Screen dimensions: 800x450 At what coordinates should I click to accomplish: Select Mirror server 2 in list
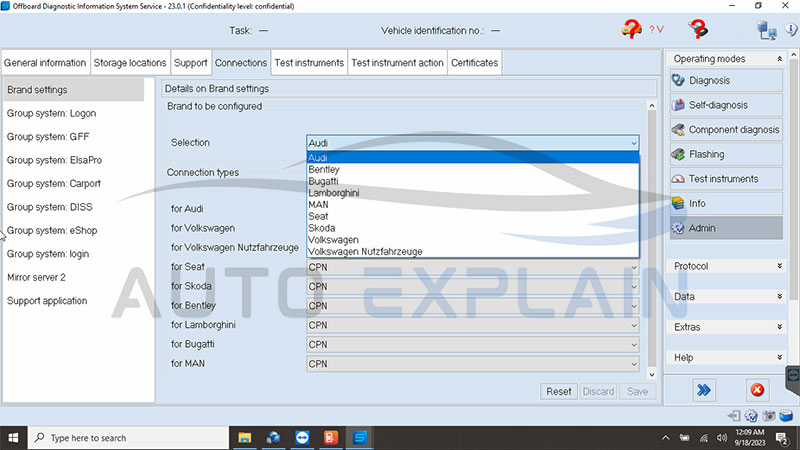74,278
